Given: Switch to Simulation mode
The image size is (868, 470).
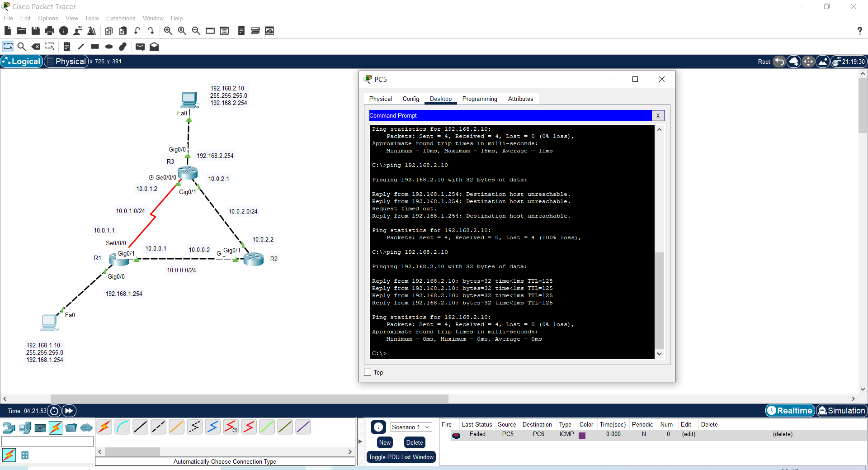Looking at the screenshot, I should 841,411.
